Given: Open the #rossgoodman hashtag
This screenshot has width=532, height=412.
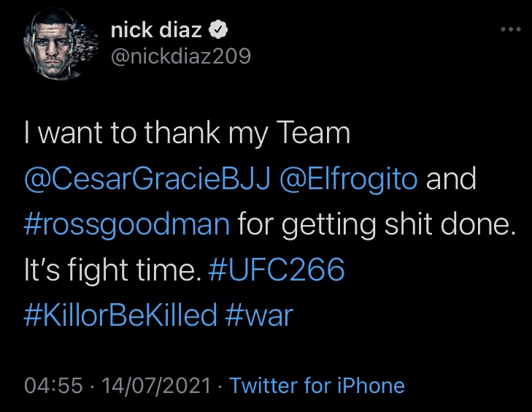Looking at the screenshot, I should click(x=127, y=225).
